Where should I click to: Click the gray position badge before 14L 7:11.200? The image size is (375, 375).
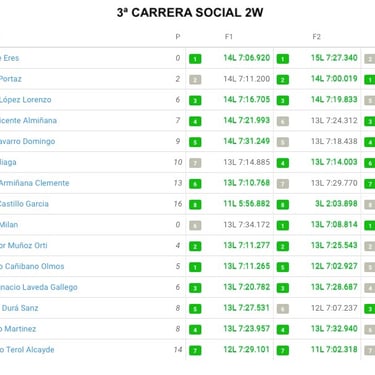[195, 80]
